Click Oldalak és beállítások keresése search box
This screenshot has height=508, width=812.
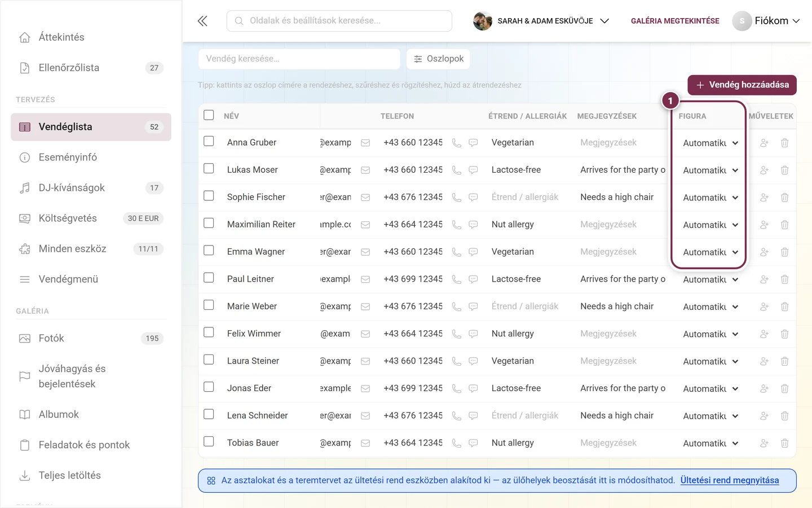339,21
